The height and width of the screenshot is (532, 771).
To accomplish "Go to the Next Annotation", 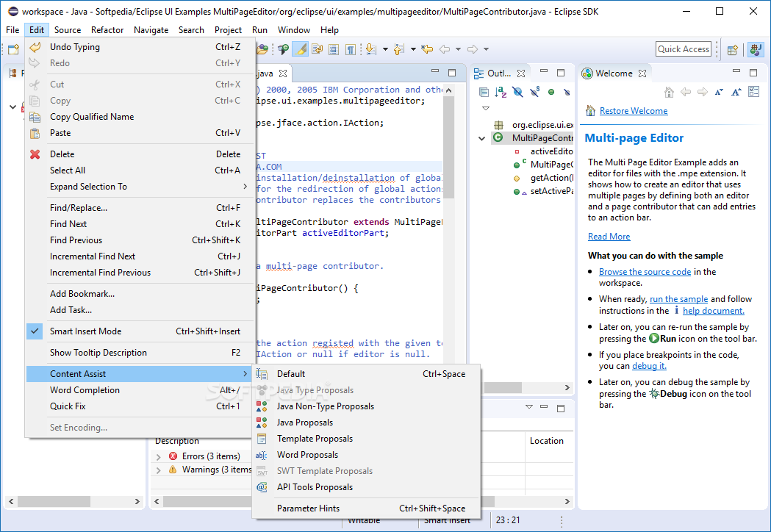I will 370,49.
